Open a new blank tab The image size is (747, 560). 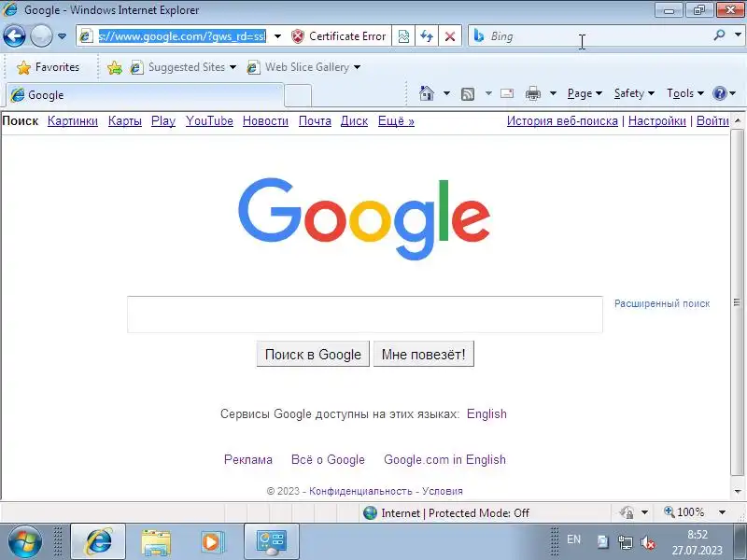[298, 95]
